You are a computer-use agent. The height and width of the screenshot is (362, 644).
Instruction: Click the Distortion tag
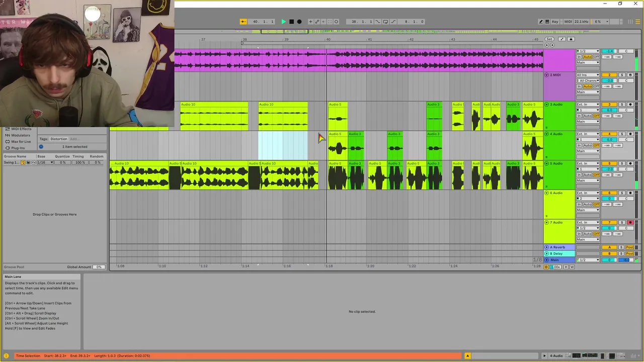point(58,139)
